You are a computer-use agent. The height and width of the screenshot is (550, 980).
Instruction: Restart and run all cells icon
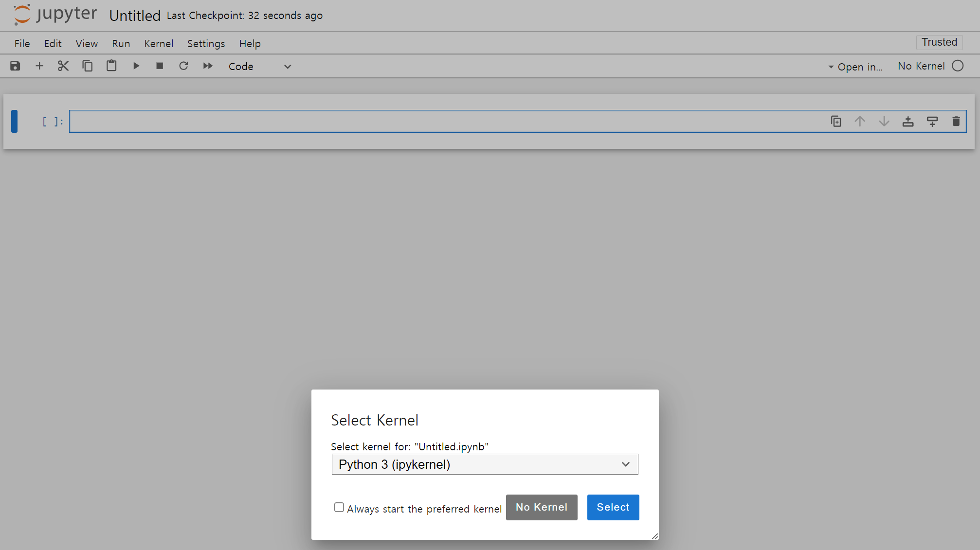[208, 66]
